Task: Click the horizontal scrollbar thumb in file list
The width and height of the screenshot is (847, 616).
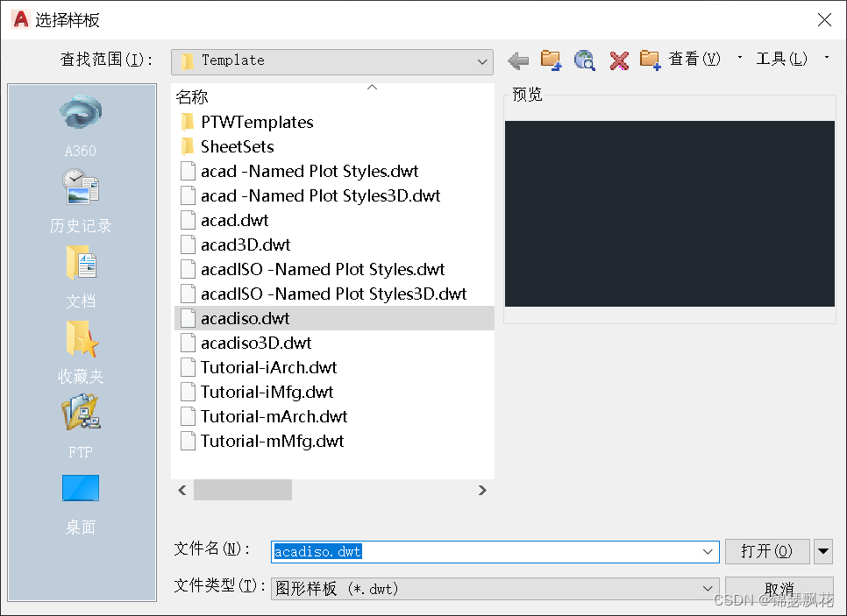Action: click(x=243, y=490)
